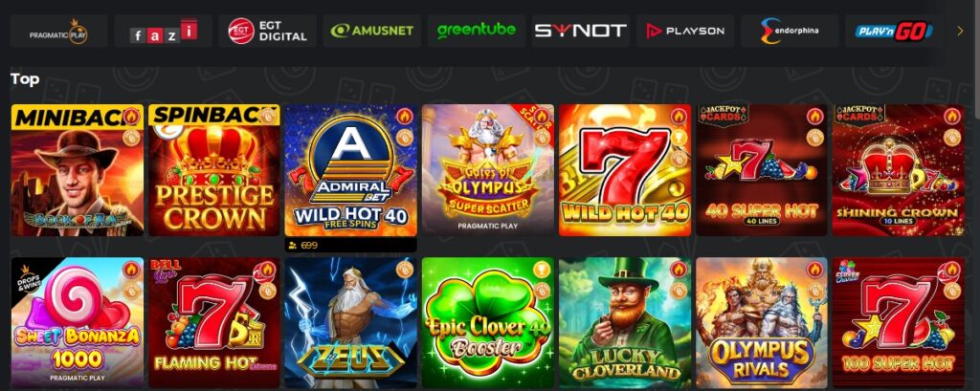Open the EGT Digital provider filter
980x391 pixels.
268,32
